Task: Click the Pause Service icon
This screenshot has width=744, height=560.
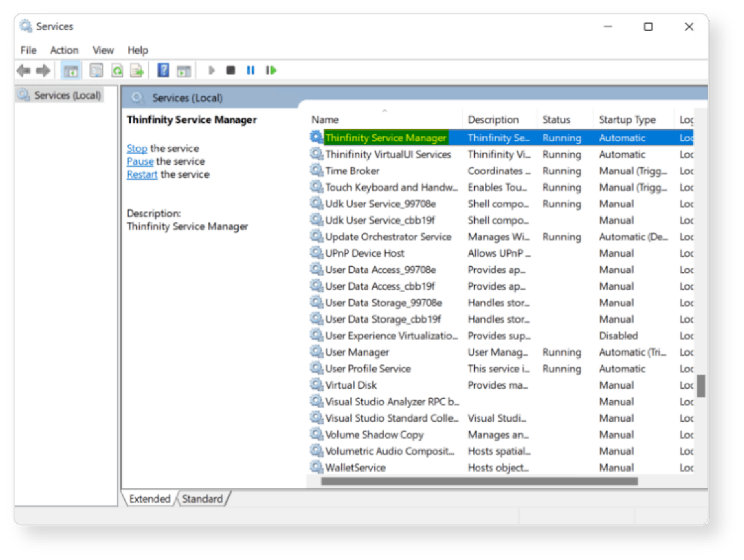Action: [251, 70]
